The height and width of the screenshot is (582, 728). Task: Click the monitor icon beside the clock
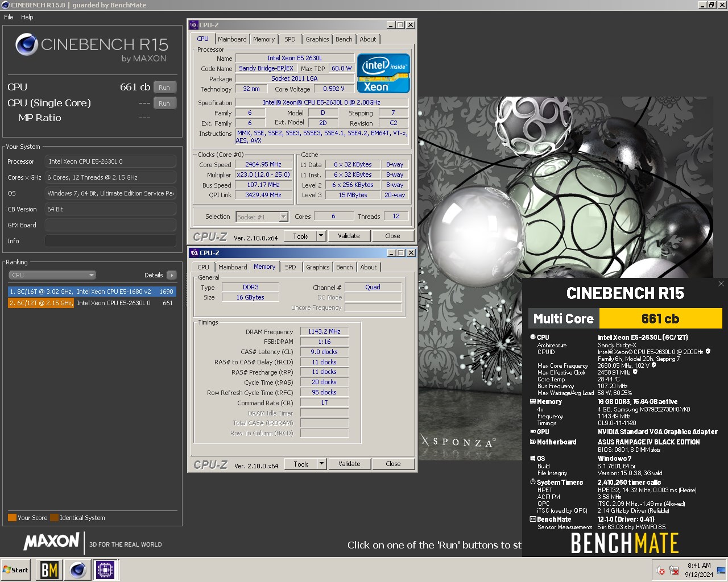721,570
